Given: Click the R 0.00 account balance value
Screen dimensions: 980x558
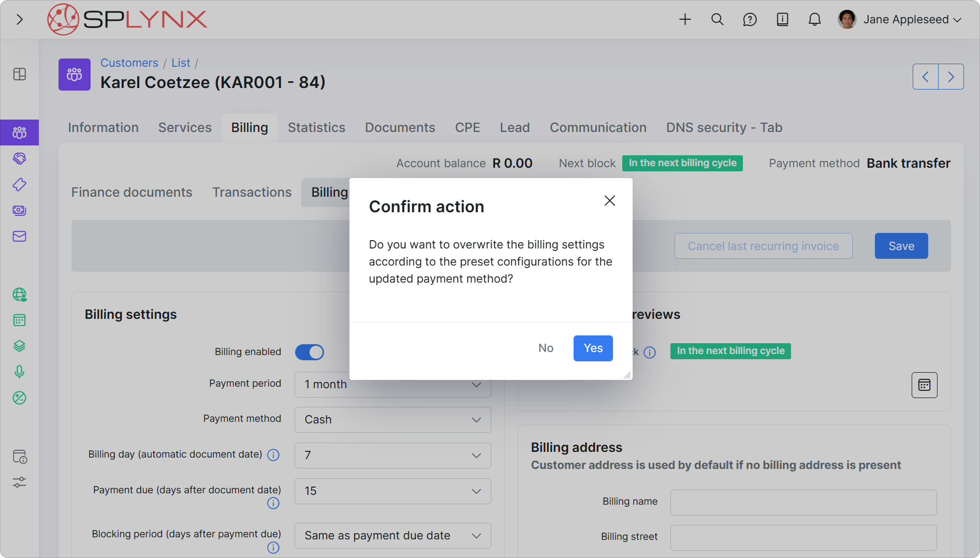Looking at the screenshot, I should click(513, 164).
